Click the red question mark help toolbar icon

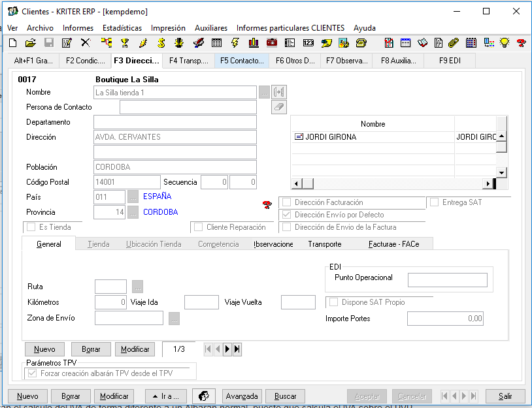point(521,42)
